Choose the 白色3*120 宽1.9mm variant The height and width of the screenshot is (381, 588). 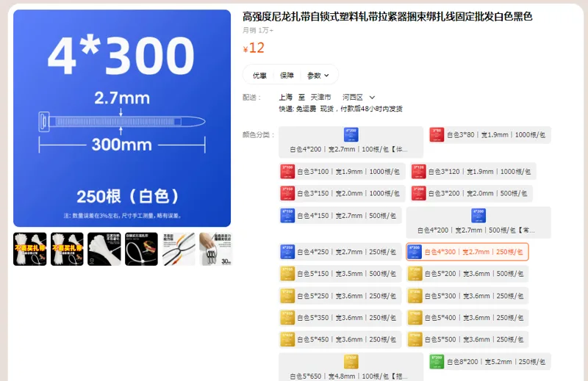[x=473, y=172]
